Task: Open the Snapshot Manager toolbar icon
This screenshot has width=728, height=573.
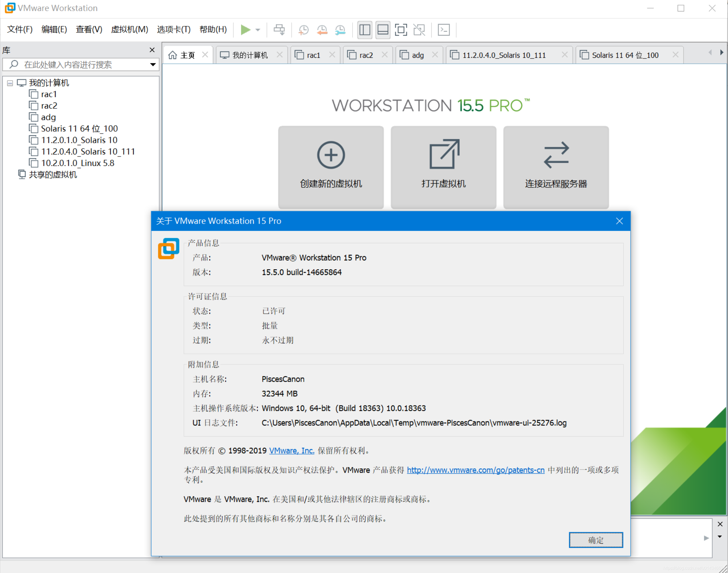Action: (340, 29)
